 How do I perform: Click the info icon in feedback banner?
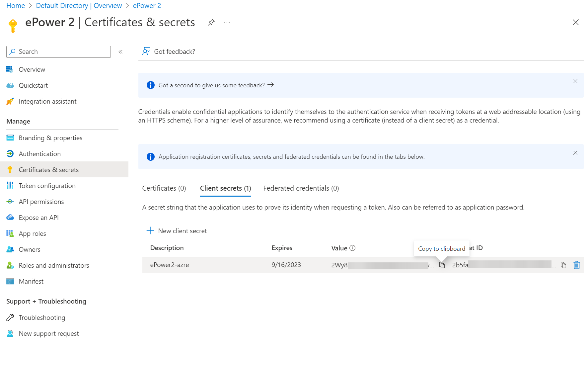coord(151,85)
